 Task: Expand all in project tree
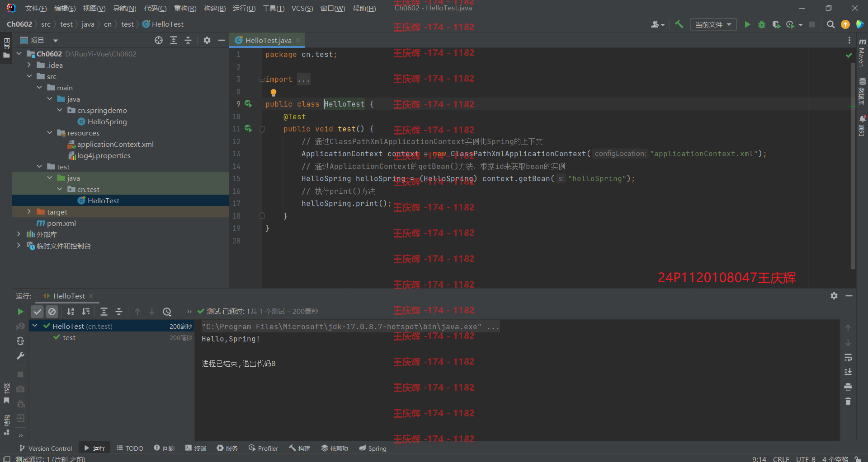(173, 40)
